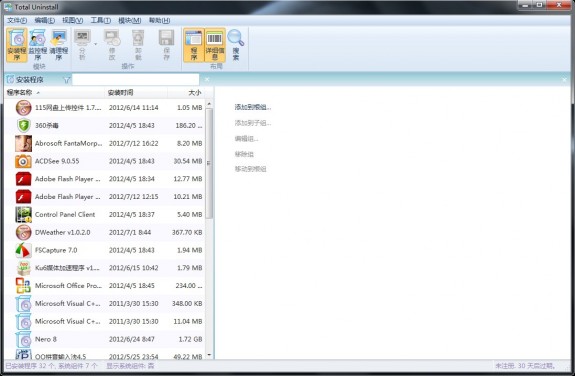Image resolution: width=575 pixels, height=376 pixels.
Task: Select the FSCapture 7.0 icon
Action: click(23, 250)
